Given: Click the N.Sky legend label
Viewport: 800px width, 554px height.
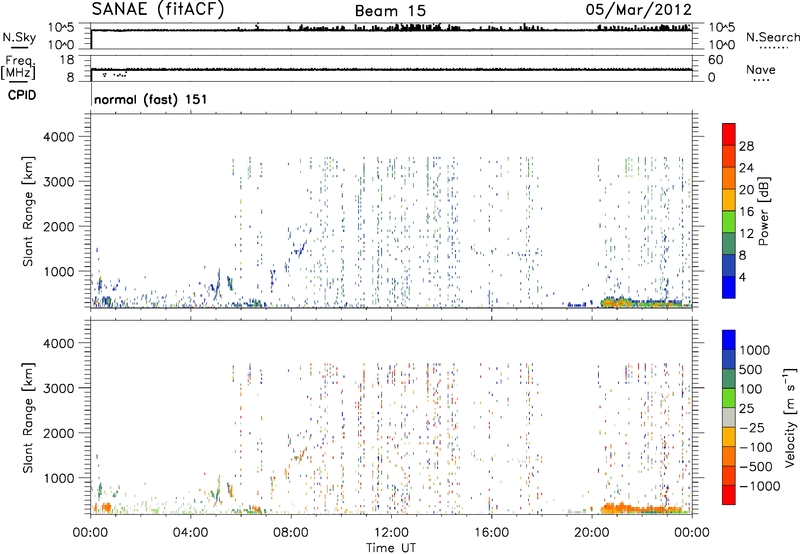Looking at the screenshot, I should pyautogui.click(x=19, y=37).
